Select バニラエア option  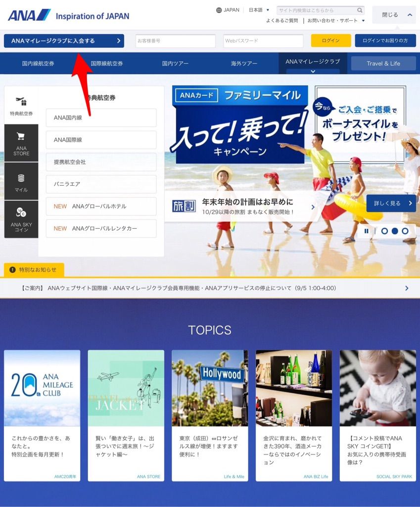click(101, 184)
